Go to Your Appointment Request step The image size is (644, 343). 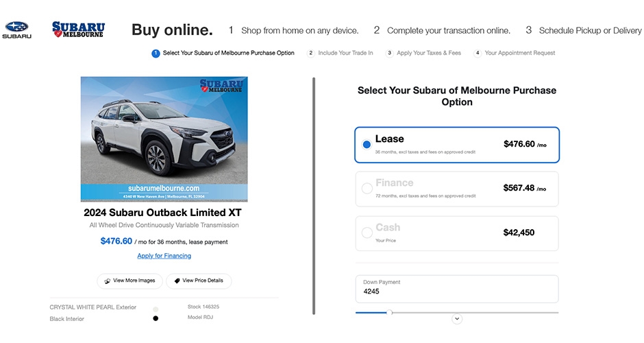pos(519,53)
